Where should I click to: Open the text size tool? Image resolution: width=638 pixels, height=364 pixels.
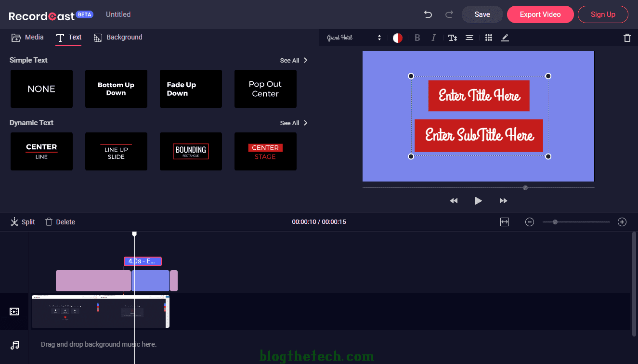pos(452,38)
